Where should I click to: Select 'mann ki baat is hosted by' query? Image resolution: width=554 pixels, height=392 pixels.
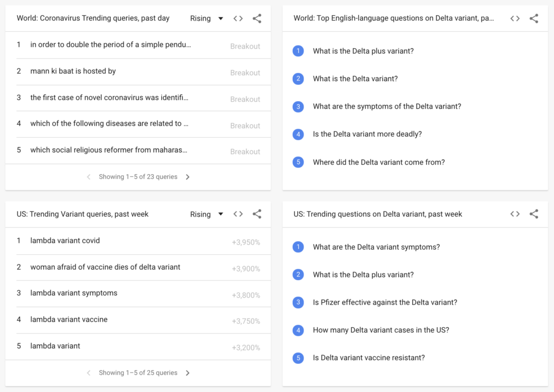(138, 72)
